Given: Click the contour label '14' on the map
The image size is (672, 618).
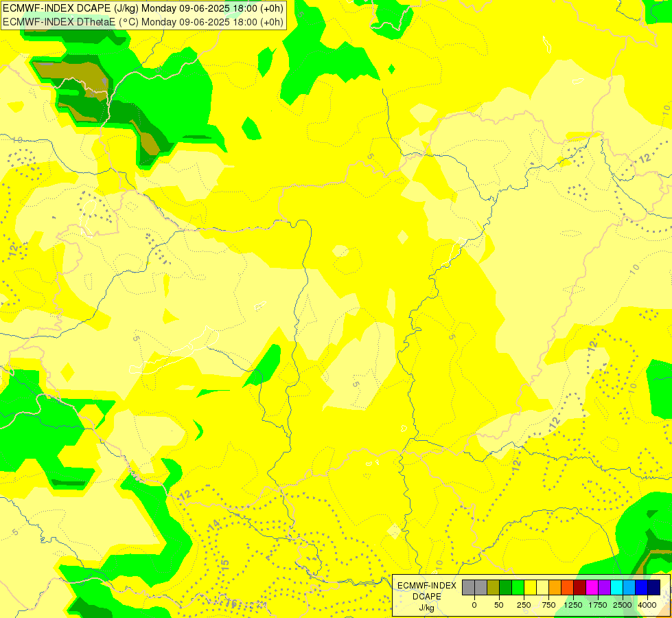Looking at the screenshot, I should pyautogui.click(x=214, y=524).
